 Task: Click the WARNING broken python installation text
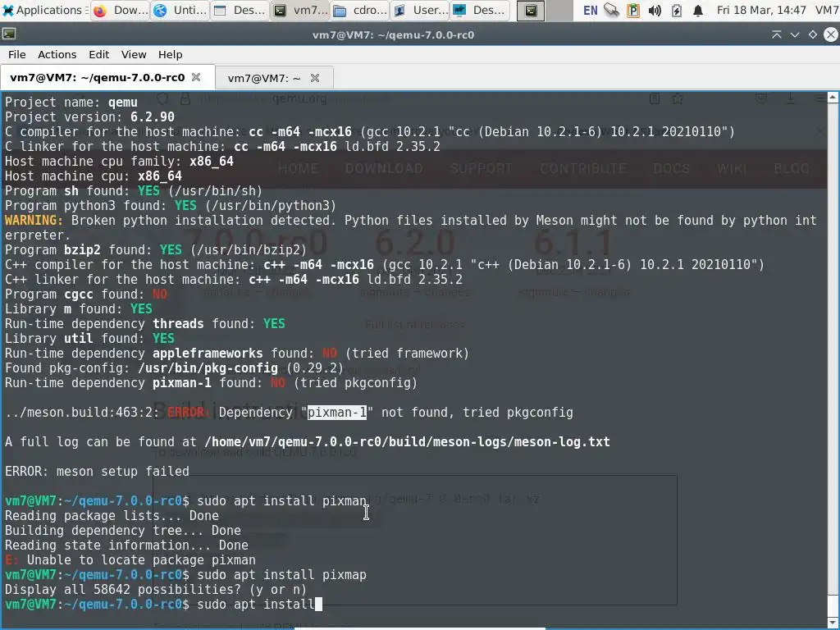click(x=410, y=228)
